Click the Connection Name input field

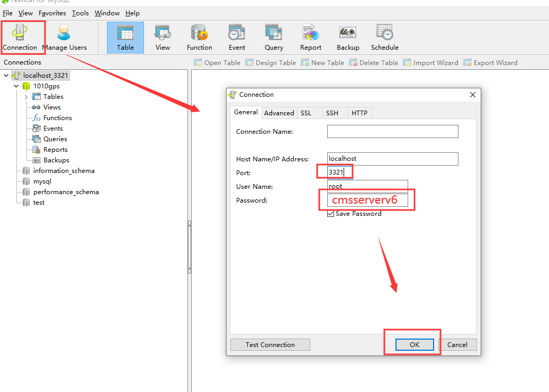click(x=392, y=131)
